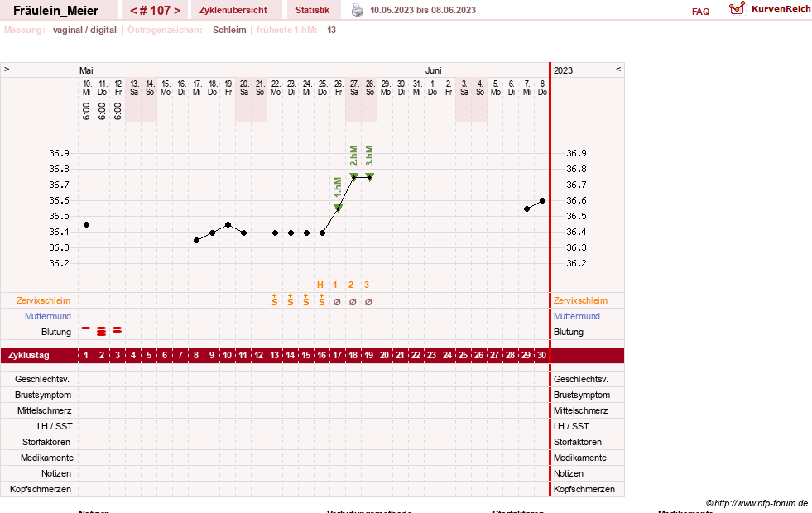
Task: Click the Zyklustag header label
Action: [x=28, y=355]
